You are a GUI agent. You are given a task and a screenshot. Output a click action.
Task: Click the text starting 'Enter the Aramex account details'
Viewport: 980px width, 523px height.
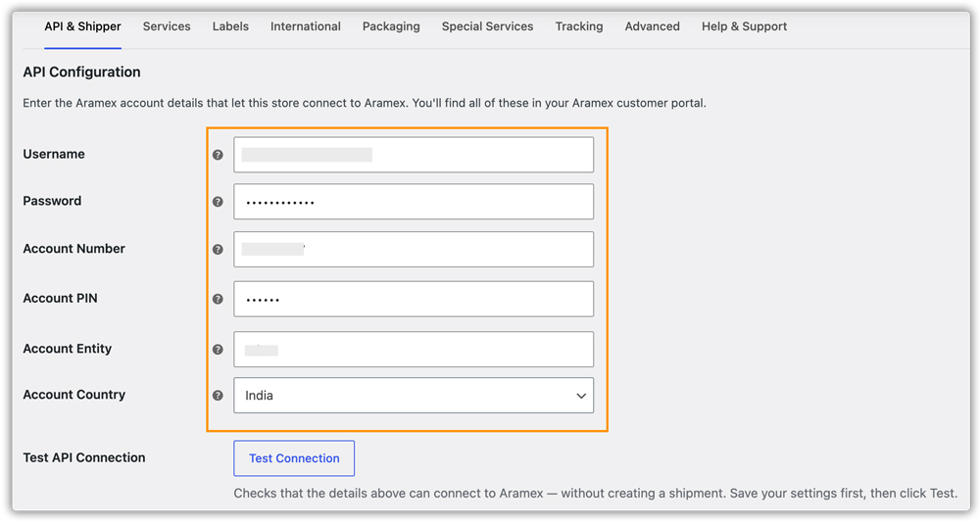point(365,103)
